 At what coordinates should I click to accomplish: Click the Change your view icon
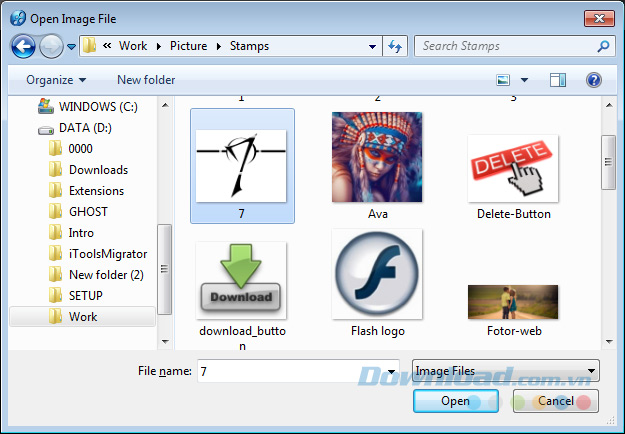click(503, 80)
